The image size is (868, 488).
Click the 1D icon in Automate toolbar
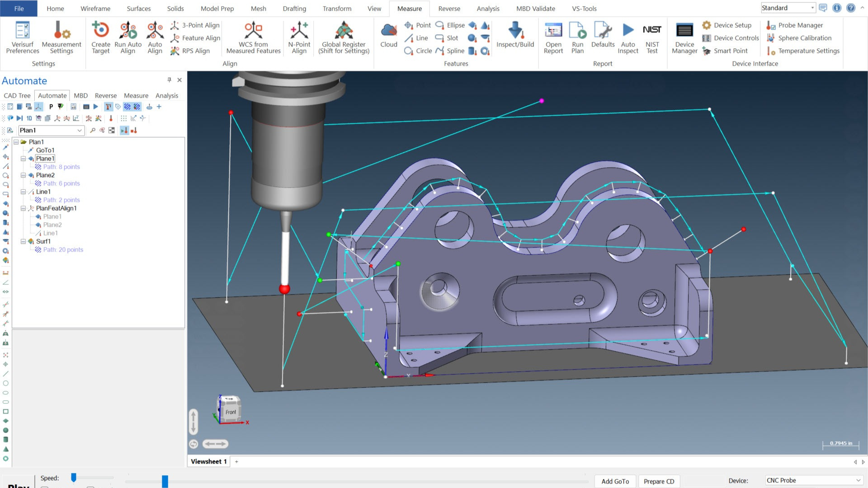pos(29,118)
